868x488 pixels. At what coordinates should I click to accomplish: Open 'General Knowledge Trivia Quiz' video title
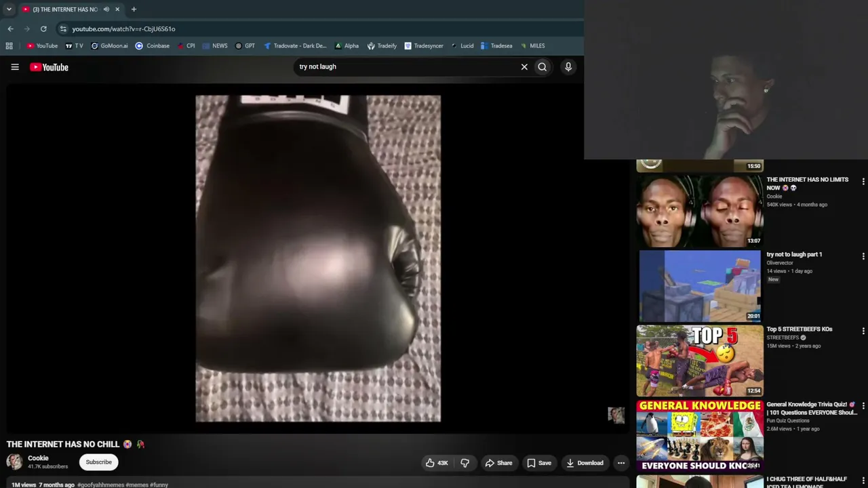pyautogui.click(x=812, y=408)
